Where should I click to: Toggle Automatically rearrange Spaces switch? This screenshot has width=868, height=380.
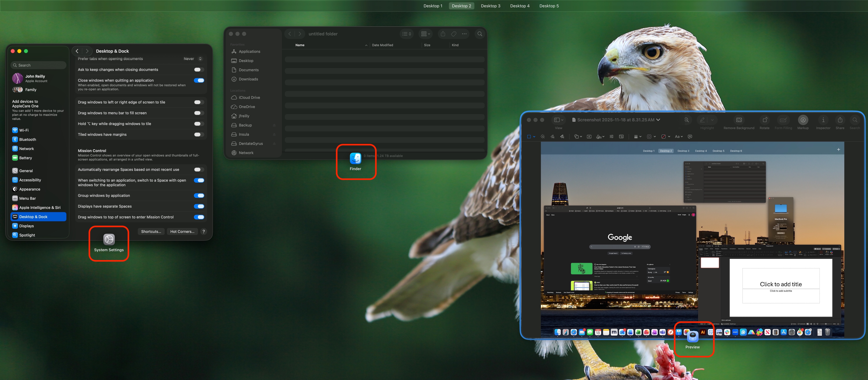pyautogui.click(x=199, y=170)
